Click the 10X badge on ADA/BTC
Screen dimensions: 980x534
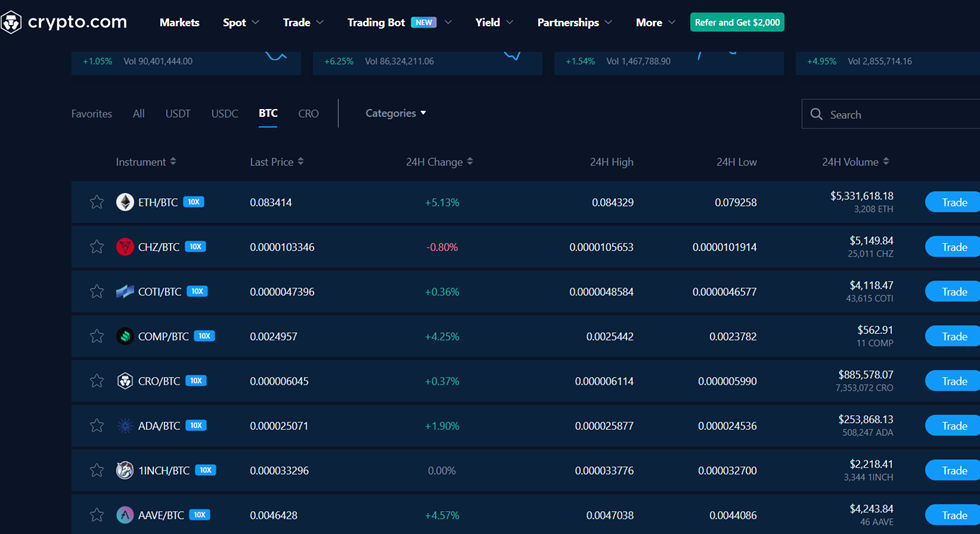(x=196, y=425)
